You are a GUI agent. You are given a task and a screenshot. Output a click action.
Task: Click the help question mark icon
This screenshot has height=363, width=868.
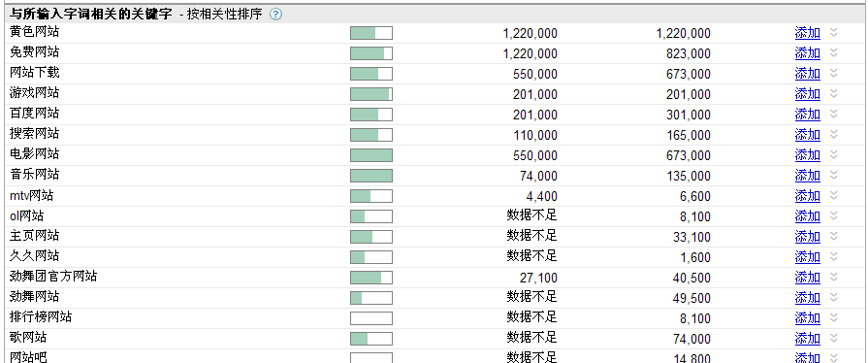[275, 15]
